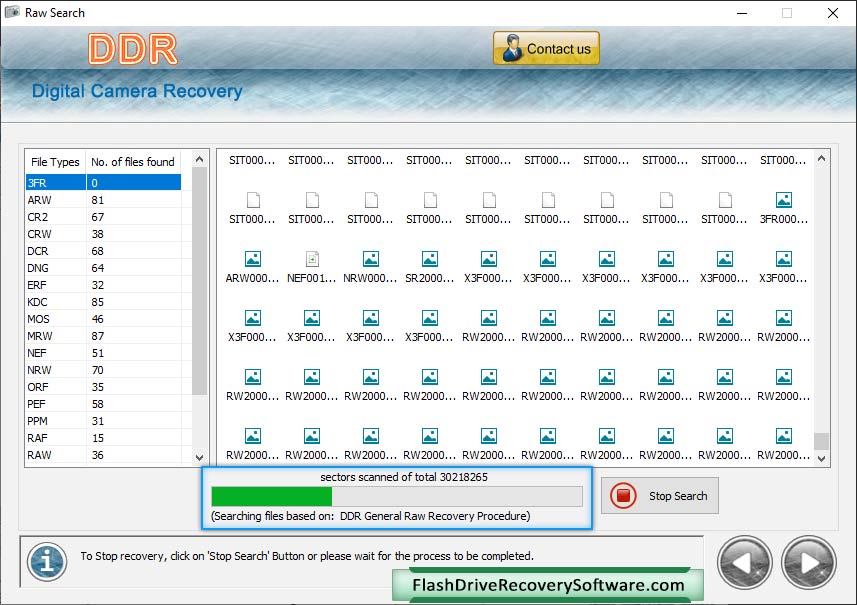This screenshot has width=857, height=605.
Task: Select the SR2000 recovered image file
Action: [430, 267]
